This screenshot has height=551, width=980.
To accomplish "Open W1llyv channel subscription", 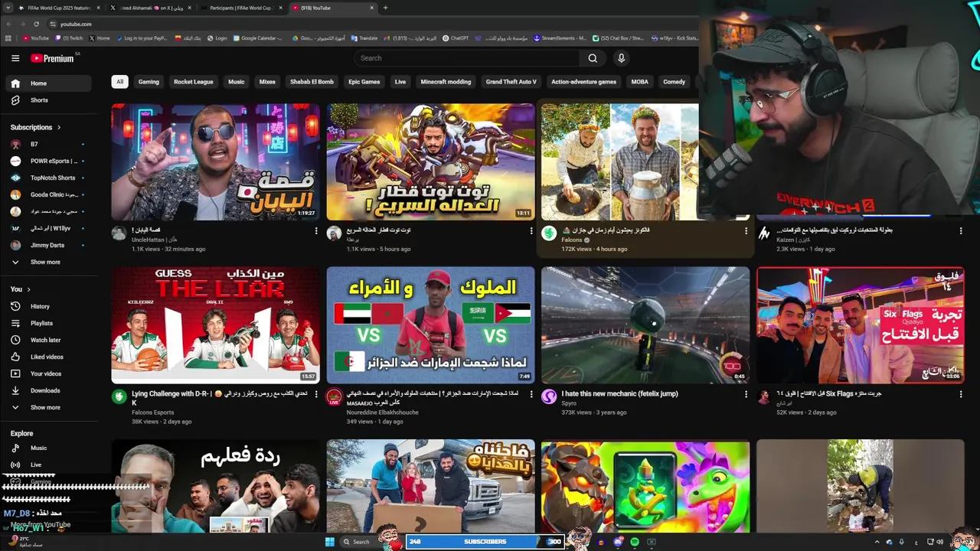I will tap(48, 228).
